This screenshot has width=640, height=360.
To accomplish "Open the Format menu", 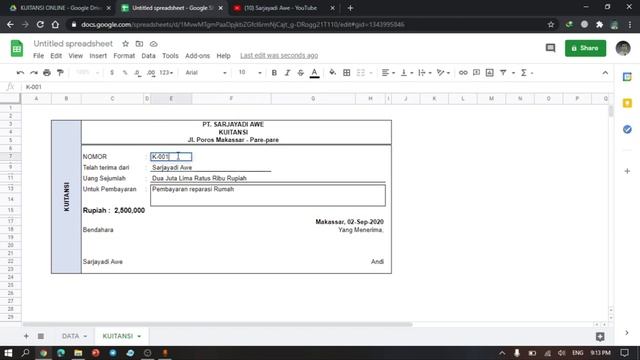I will point(124,56).
